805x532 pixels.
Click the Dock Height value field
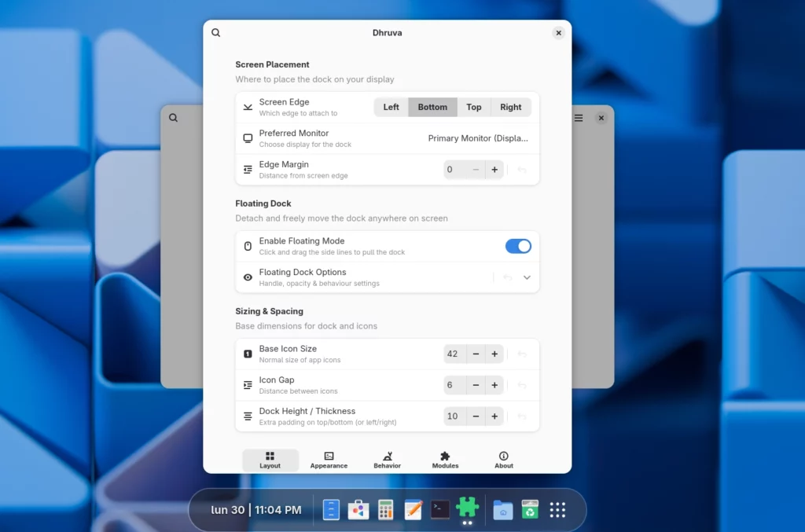(454, 416)
